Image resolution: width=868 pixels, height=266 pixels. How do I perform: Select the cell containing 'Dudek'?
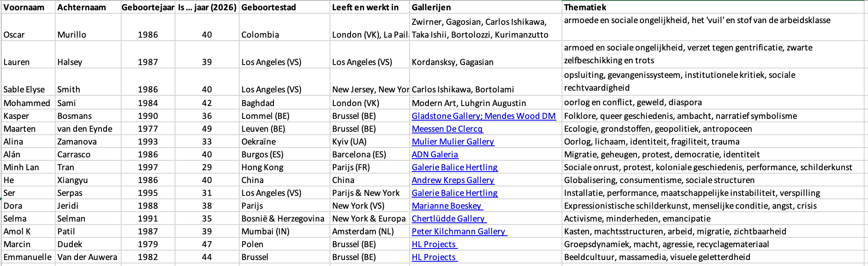click(88, 244)
